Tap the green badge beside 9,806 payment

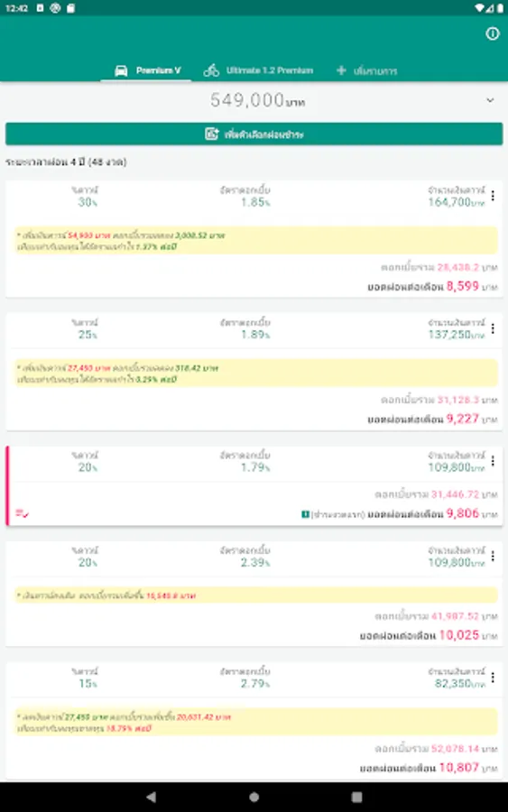pos(306,513)
